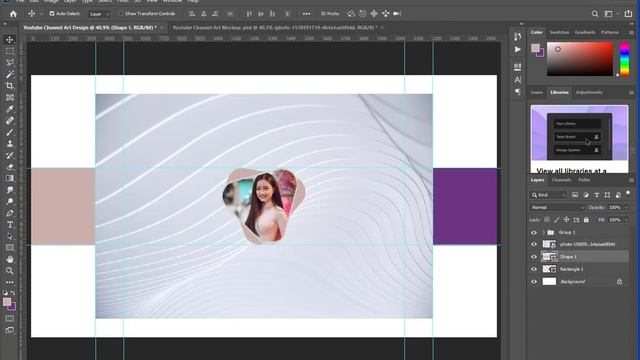Switch to the Gradients tab
The height and width of the screenshot is (360, 640).
tap(585, 32)
